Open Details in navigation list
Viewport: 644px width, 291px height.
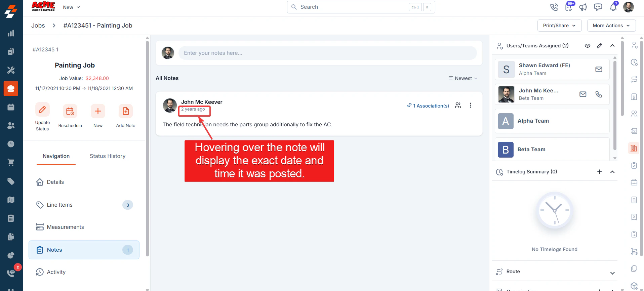coord(84,182)
